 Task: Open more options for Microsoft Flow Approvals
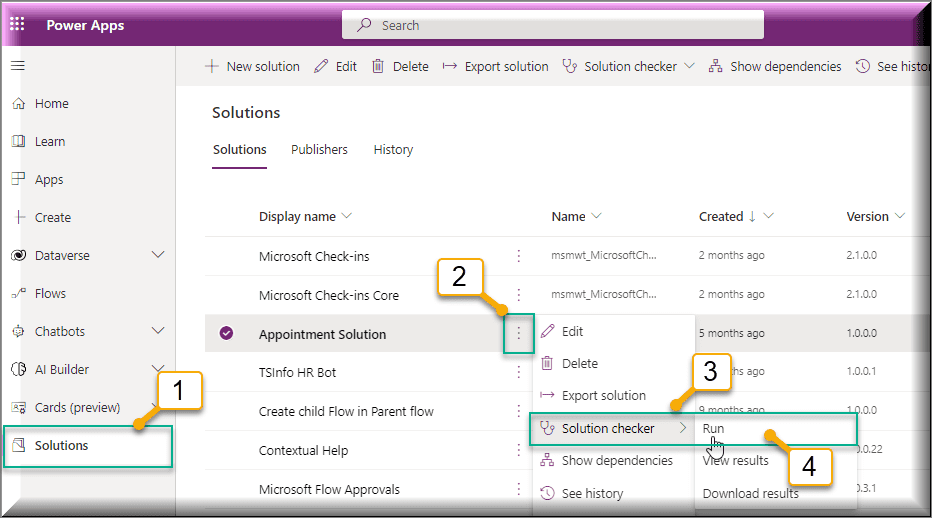point(518,489)
